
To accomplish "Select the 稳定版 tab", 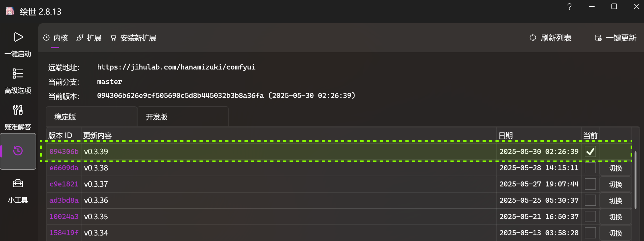I will click(x=92, y=117).
